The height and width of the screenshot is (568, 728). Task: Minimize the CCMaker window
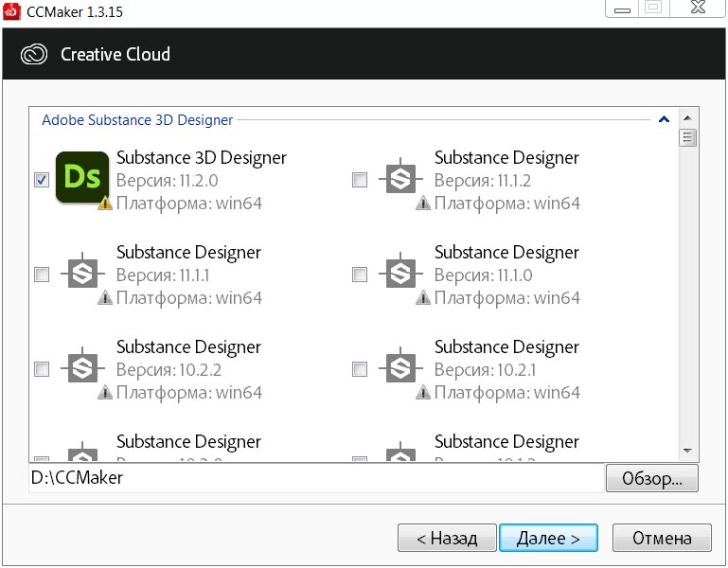coord(622,9)
